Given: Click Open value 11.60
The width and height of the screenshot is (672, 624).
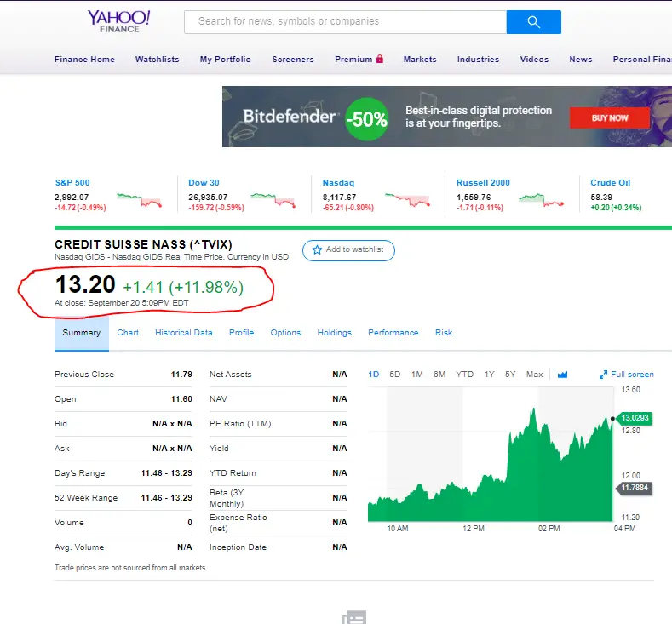Looking at the screenshot, I should 181,399.
